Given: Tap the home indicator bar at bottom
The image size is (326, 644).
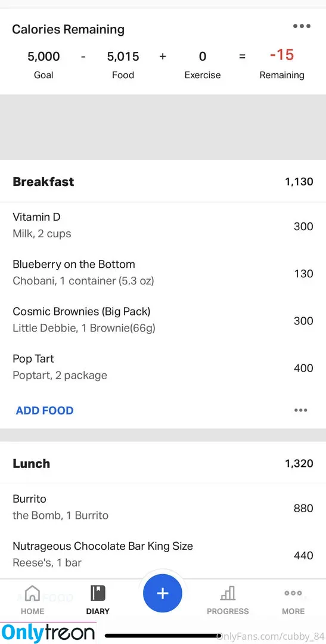Looking at the screenshot, I should 163,636.
